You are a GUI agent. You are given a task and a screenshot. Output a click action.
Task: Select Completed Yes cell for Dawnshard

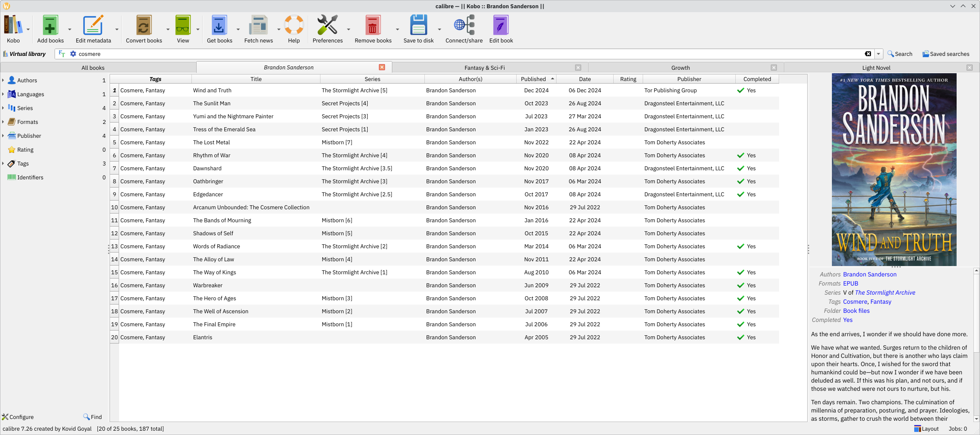pyautogui.click(x=757, y=168)
